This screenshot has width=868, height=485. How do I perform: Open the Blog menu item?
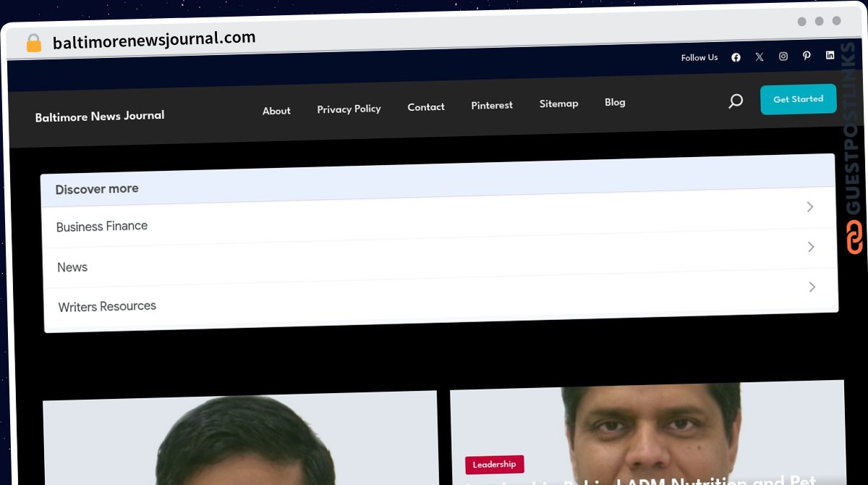615,102
